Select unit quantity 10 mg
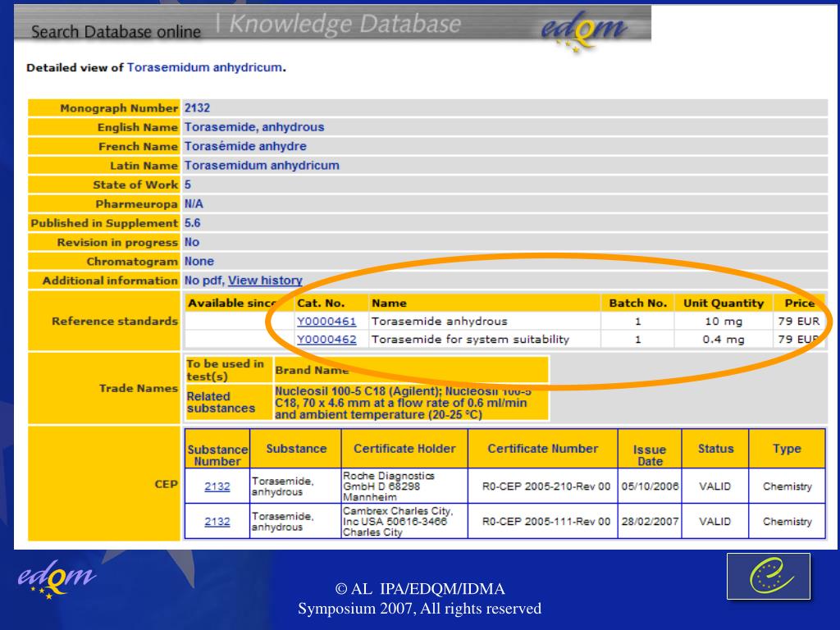840x630 pixels. (x=724, y=322)
